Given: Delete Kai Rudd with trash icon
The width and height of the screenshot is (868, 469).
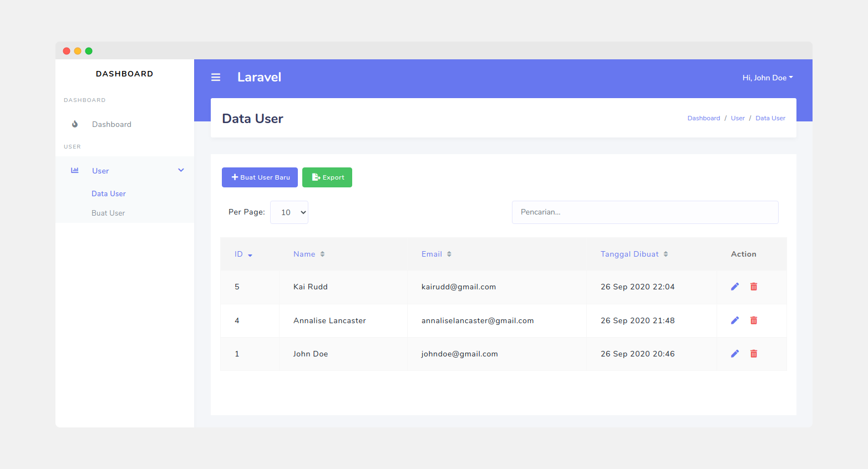Looking at the screenshot, I should [x=754, y=287].
